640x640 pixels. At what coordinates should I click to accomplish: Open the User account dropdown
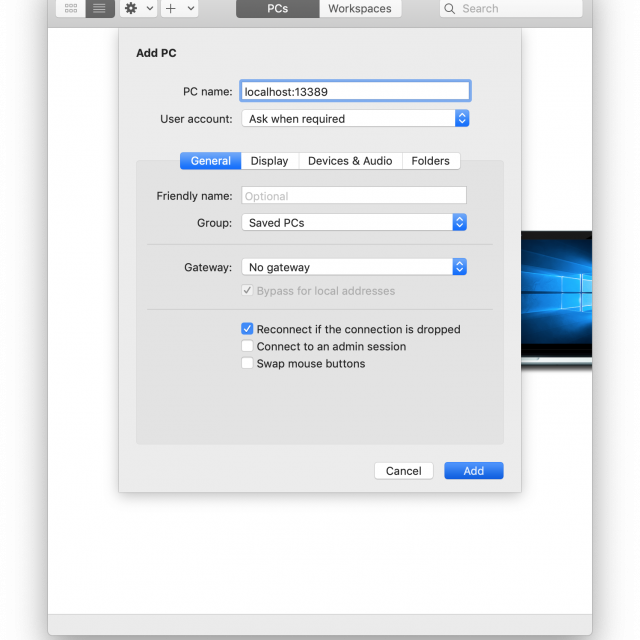(x=355, y=118)
